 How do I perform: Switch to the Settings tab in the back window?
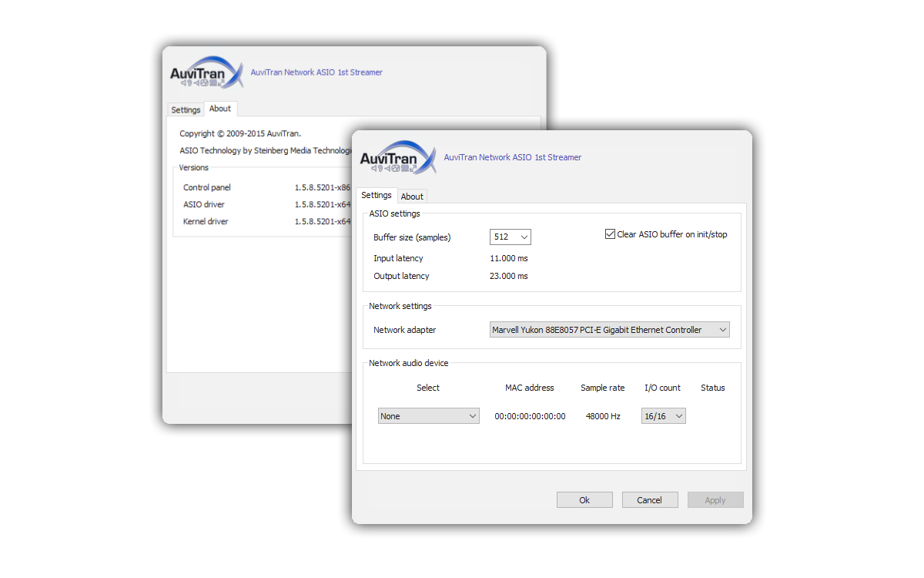186,110
